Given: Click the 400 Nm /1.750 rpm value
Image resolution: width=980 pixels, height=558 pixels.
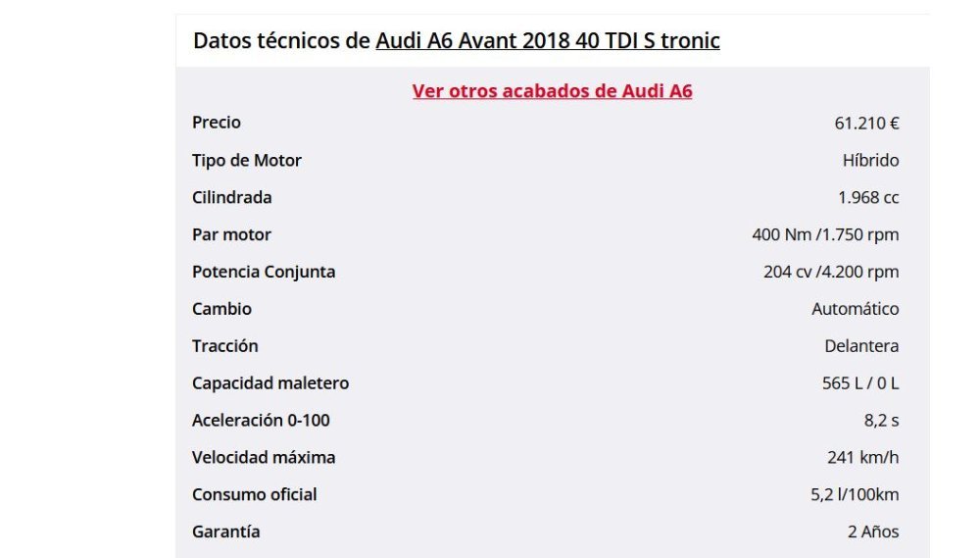Looking at the screenshot, I should coord(825,234).
